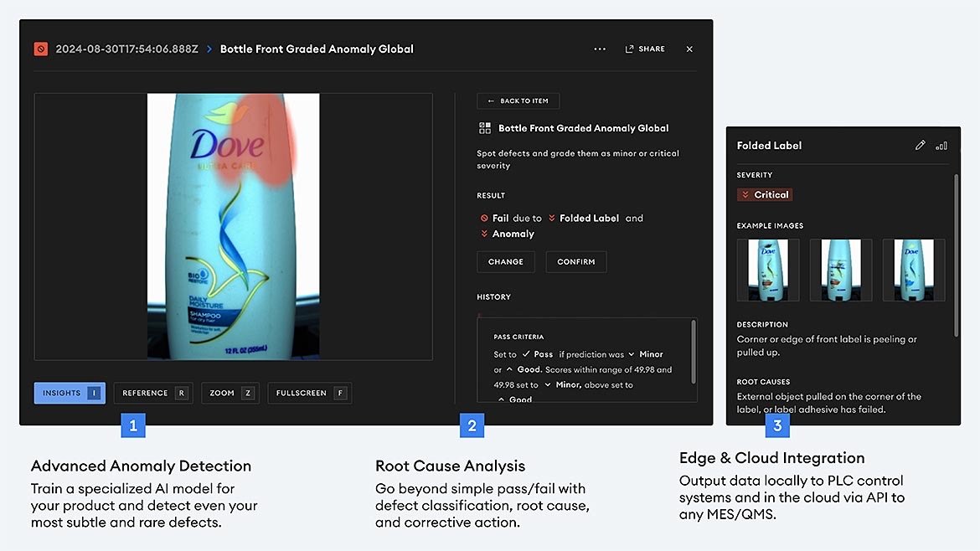This screenshot has width=980, height=551.
Task: Open the Pass dropdown in pass criteria
Action: click(538, 354)
